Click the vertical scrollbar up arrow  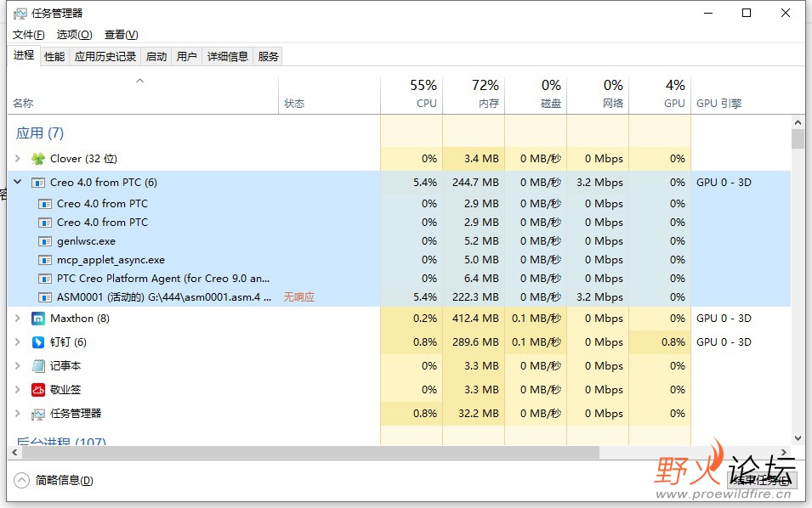[x=798, y=122]
